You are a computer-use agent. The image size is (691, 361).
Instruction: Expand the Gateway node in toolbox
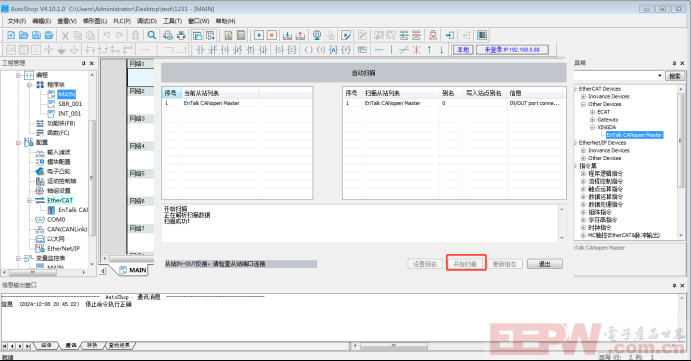pyautogui.click(x=592, y=119)
